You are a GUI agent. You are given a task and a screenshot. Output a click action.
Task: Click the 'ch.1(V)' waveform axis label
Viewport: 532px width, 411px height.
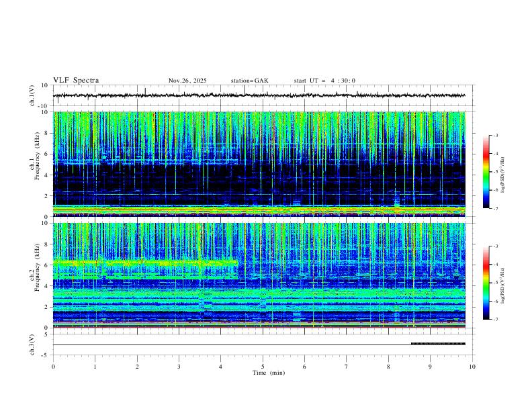point(32,95)
